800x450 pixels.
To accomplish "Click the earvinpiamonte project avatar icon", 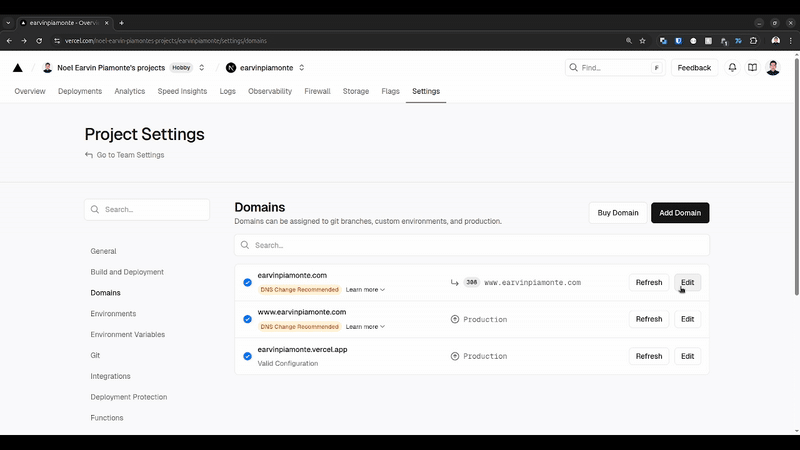I will pyautogui.click(x=231, y=68).
